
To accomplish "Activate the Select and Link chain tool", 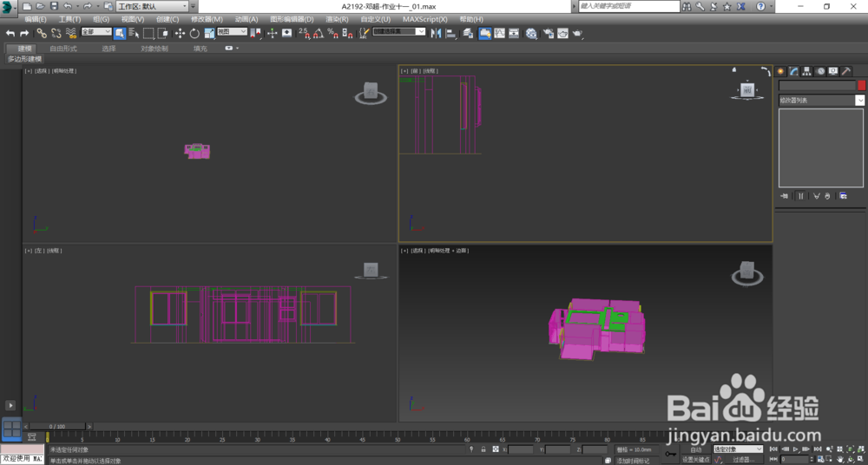I will pos(42,33).
